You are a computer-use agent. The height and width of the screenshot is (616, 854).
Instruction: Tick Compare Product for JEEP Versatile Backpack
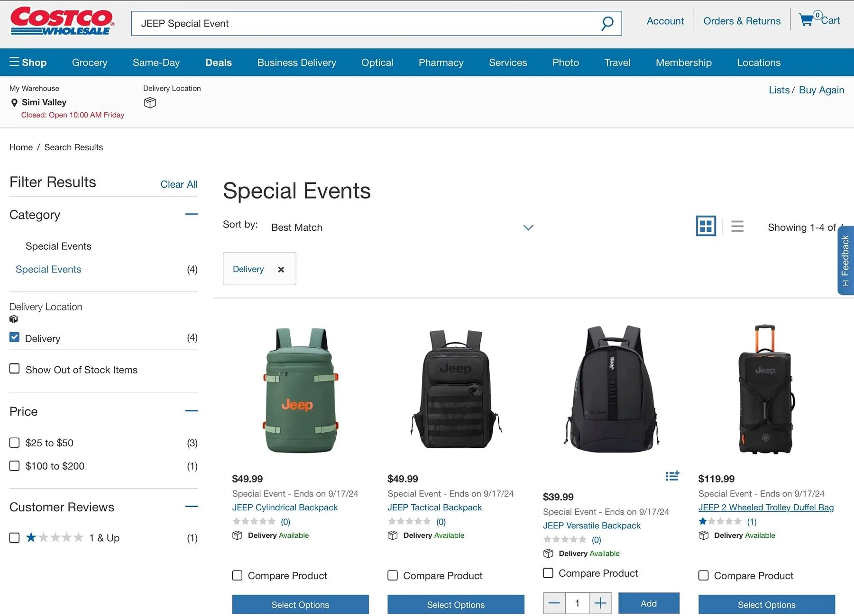(548, 573)
